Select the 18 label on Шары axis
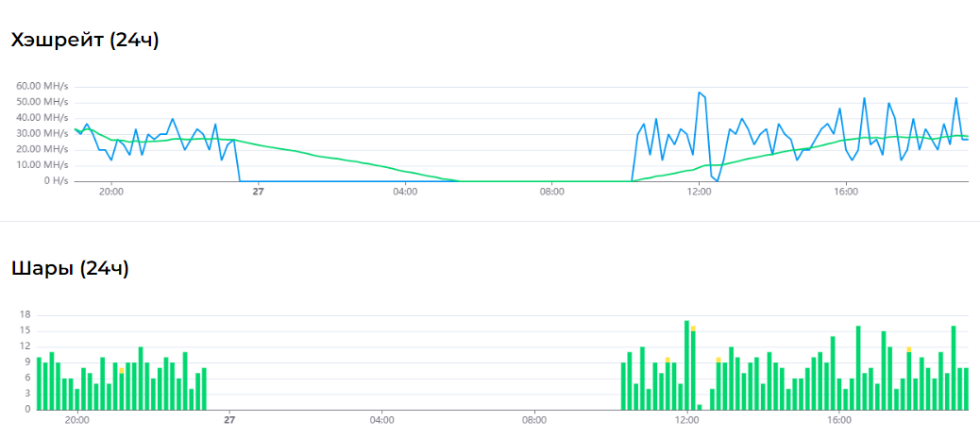The width and height of the screenshot is (980, 438). point(25,315)
